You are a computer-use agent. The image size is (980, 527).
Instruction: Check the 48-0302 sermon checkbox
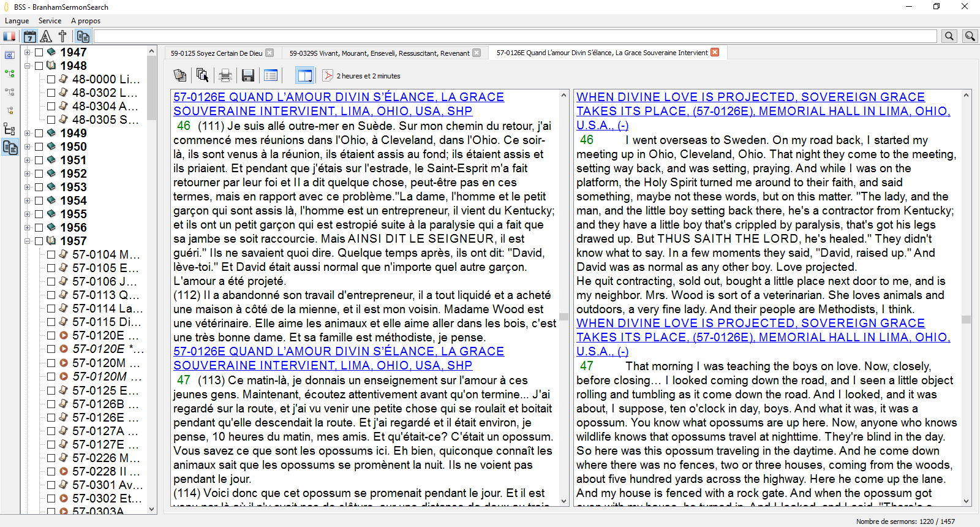click(51, 93)
